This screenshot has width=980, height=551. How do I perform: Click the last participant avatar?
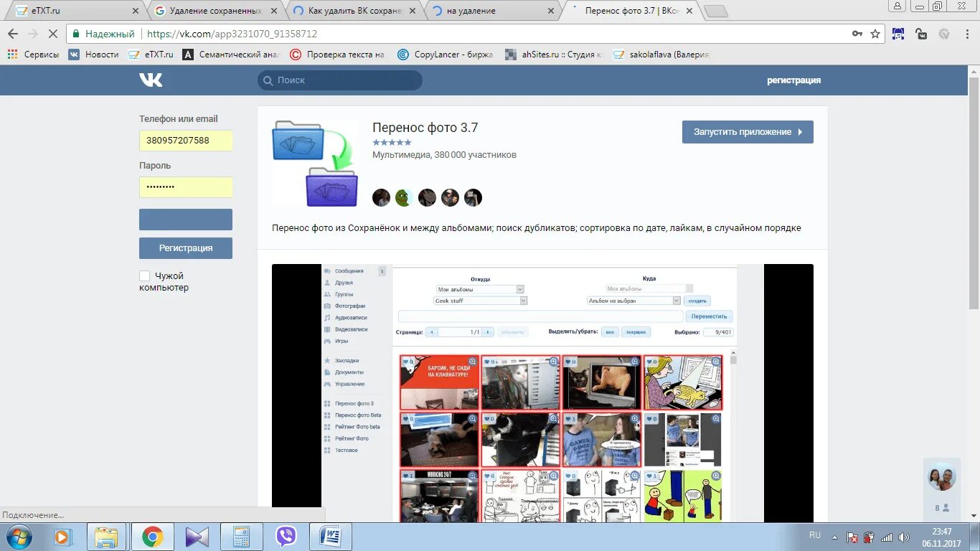coord(473,197)
